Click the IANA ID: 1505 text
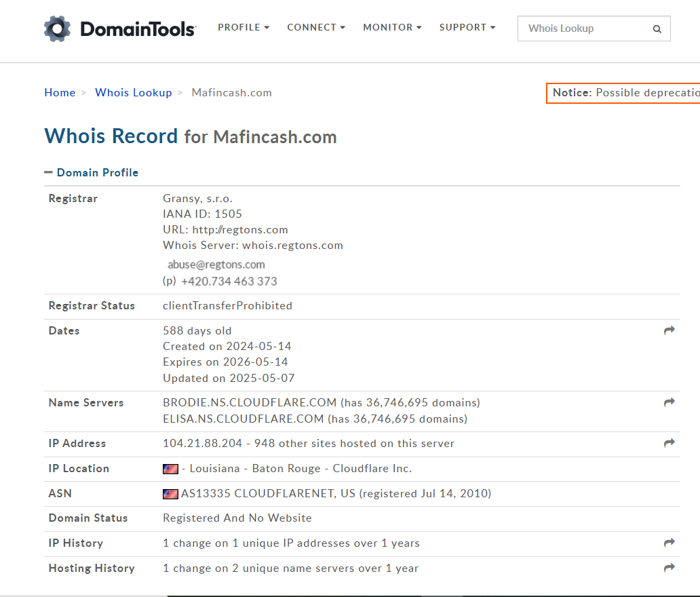Image resolution: width=700 pixels, height=597 pixels. click(202, 214)
